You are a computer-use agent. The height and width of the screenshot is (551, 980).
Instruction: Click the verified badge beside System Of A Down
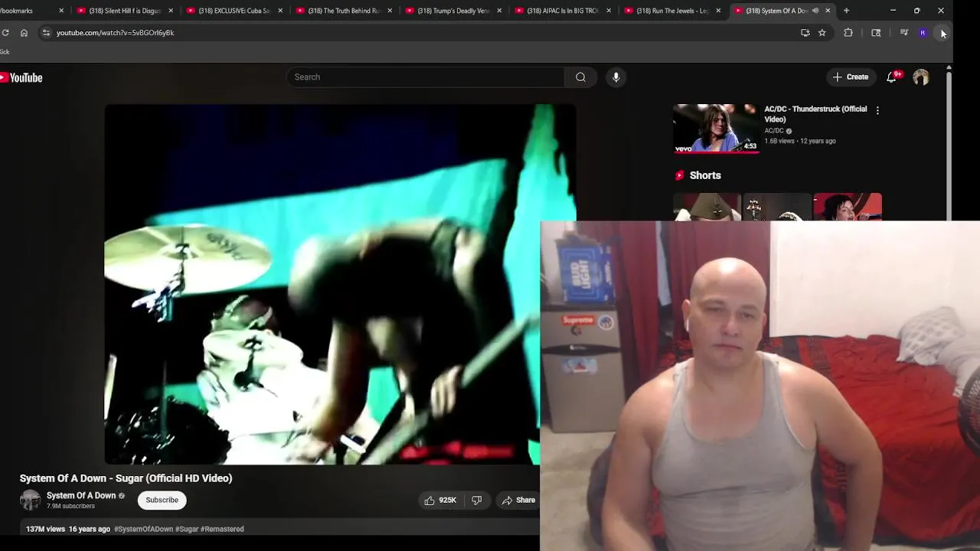point(121,496)
